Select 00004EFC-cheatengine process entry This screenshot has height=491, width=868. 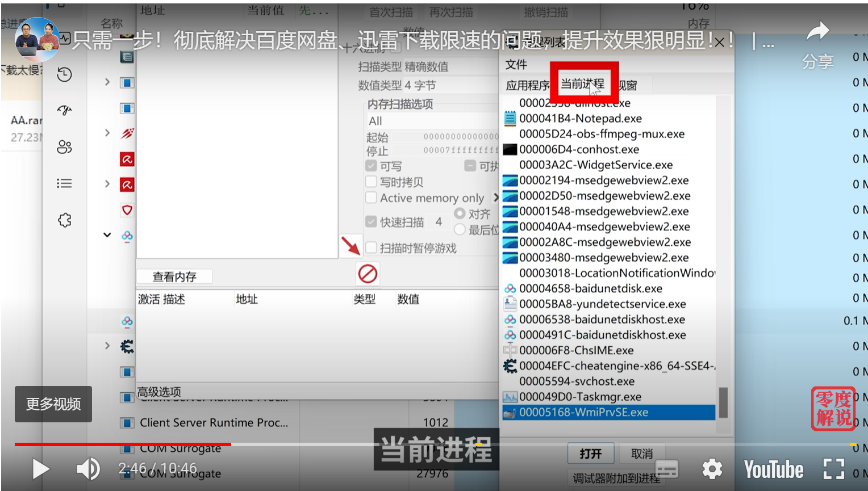click(609, 366)
